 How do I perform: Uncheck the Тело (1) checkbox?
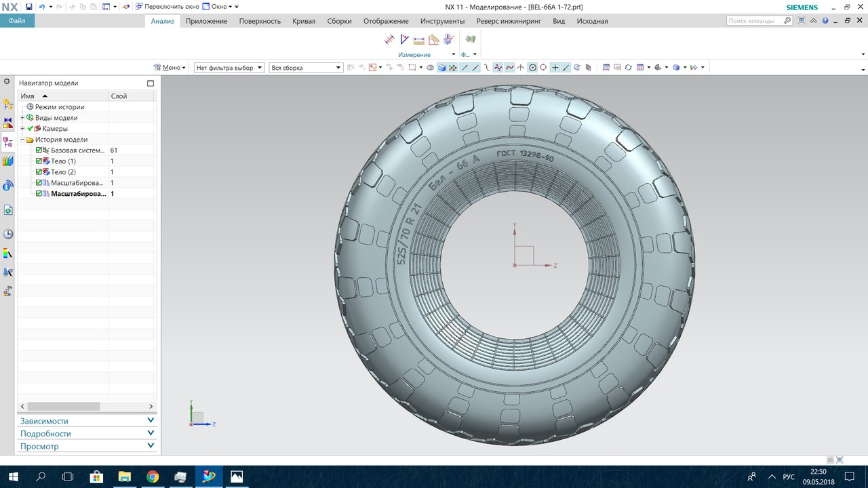coord(39,161)
